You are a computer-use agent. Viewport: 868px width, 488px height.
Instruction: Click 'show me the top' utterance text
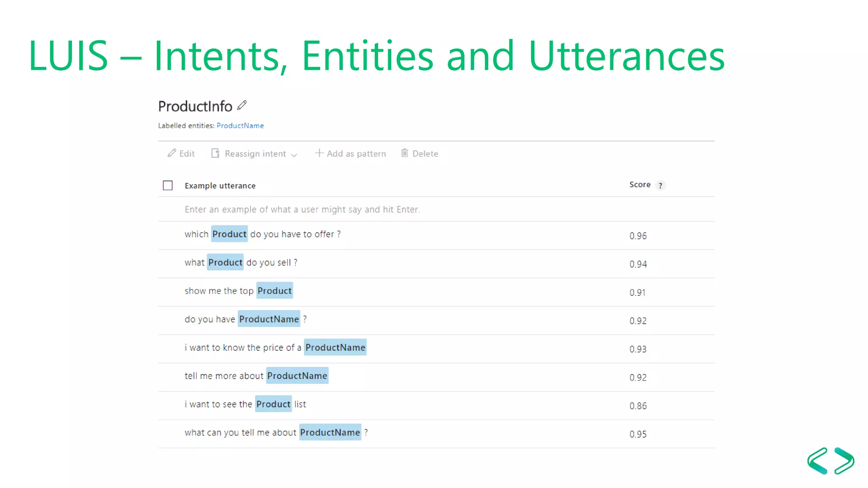tap(219, 291)
